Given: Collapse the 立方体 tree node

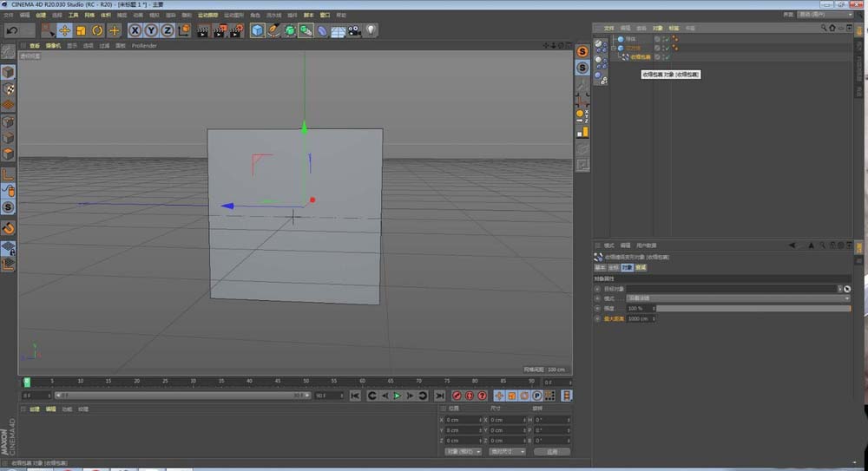Looking at the screenshot, I should [615, 49].
